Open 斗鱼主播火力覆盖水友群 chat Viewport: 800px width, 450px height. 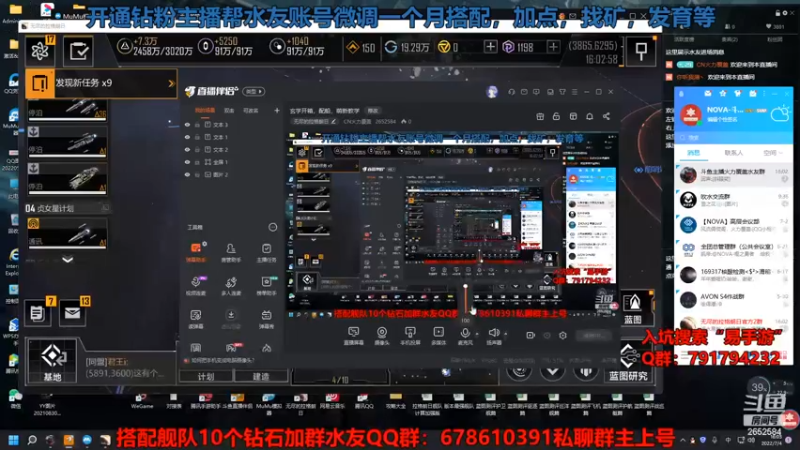[x=734, y=175]
